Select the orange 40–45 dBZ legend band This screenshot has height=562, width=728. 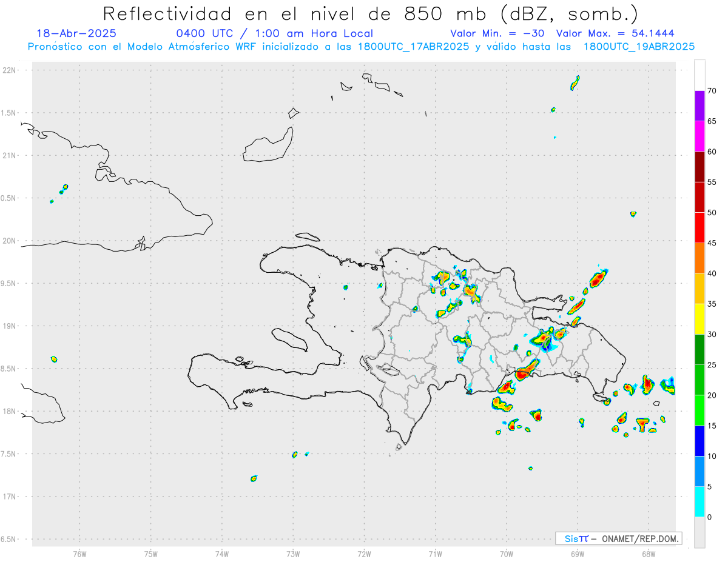click(699, 258)
